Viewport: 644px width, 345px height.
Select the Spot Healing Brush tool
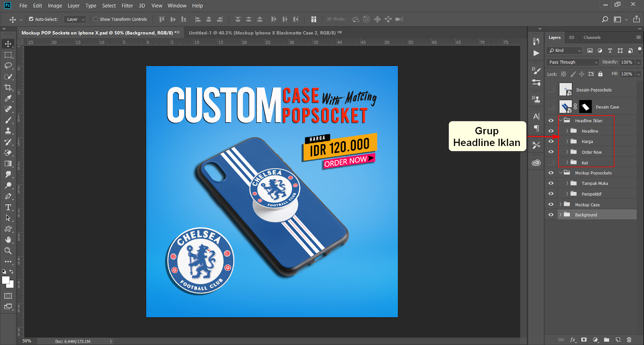tap(8, 109)
